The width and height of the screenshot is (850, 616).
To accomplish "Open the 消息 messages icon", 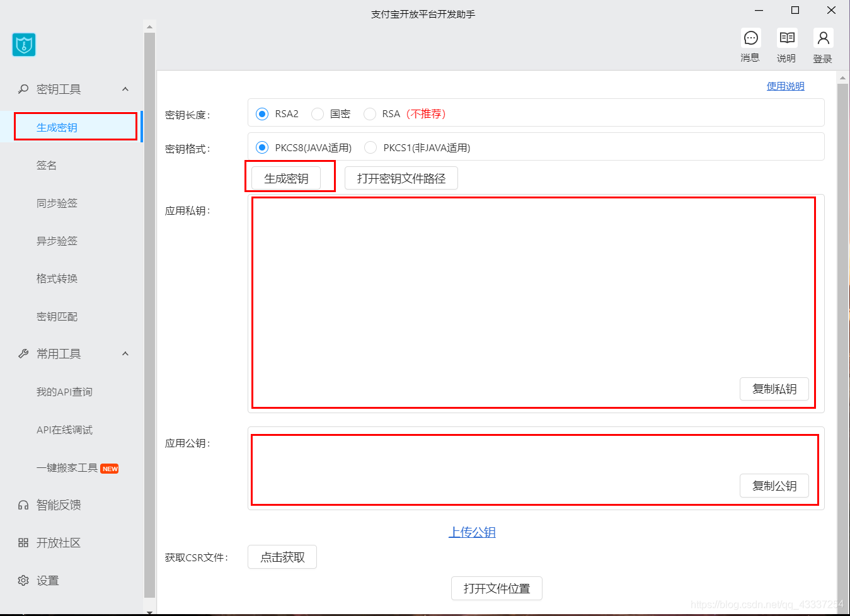I will coord(750,38).
